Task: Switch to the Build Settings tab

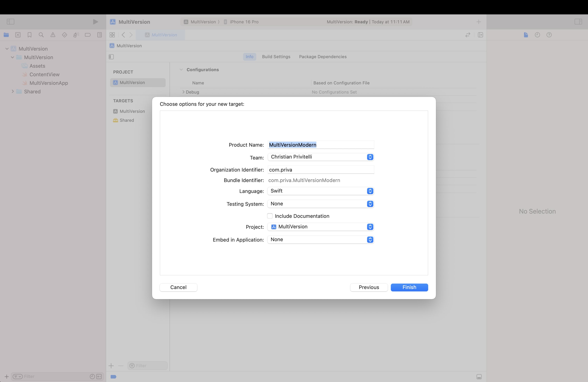Action: (x=276, y=57)
